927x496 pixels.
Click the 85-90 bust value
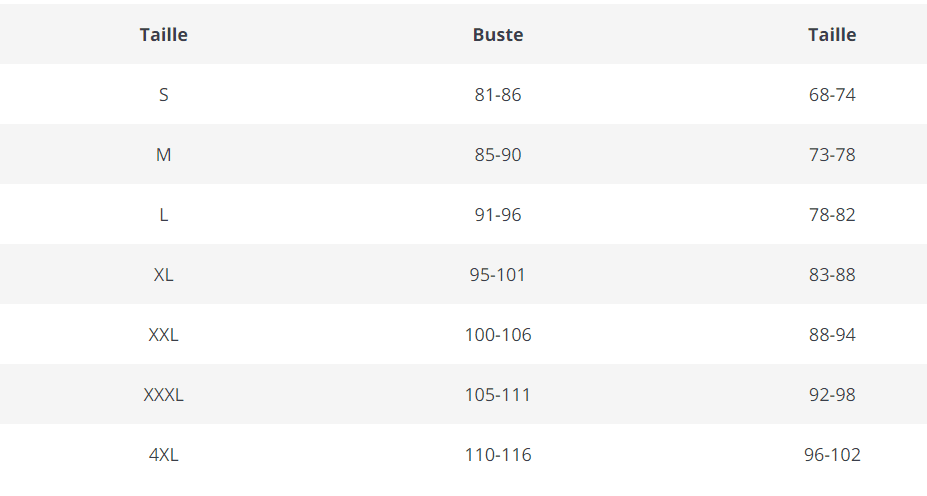(x=498, y=155)
